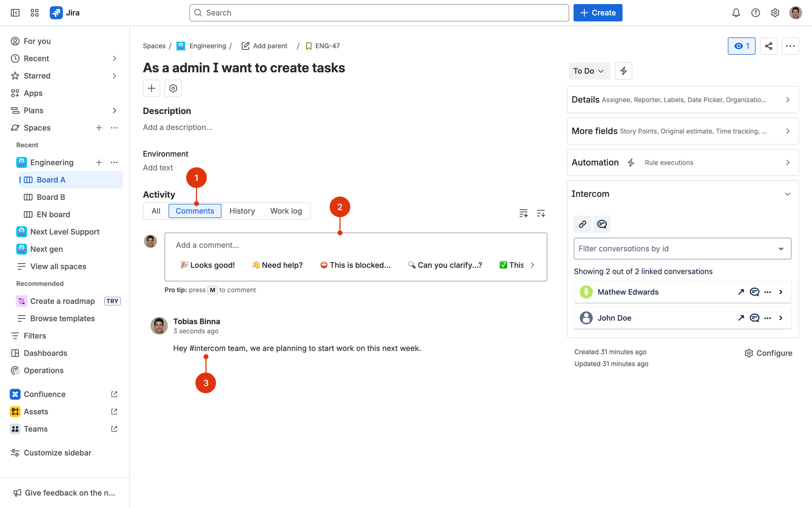Open the To Do status dropdown

589,71
